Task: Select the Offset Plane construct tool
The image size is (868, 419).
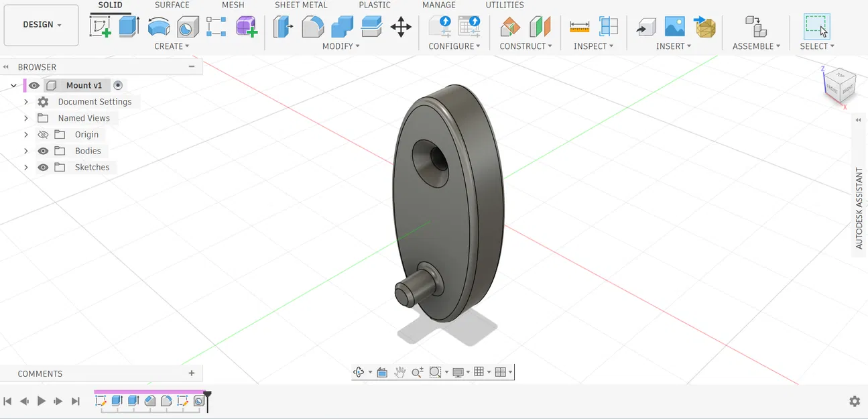Action: tap(510, 27)
